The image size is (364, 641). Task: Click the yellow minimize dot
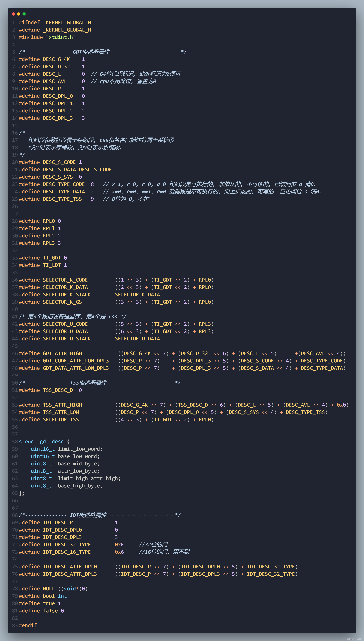pyautogui.click(x=19, y=14)
